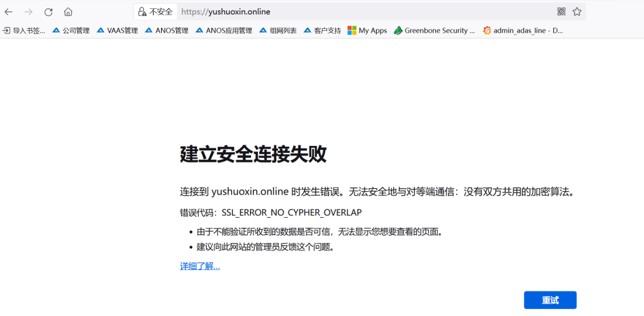The height and width of the screenshot is (316, 644).
Task: Open the My Apps bookmark
Action: (x=367, y=30)
